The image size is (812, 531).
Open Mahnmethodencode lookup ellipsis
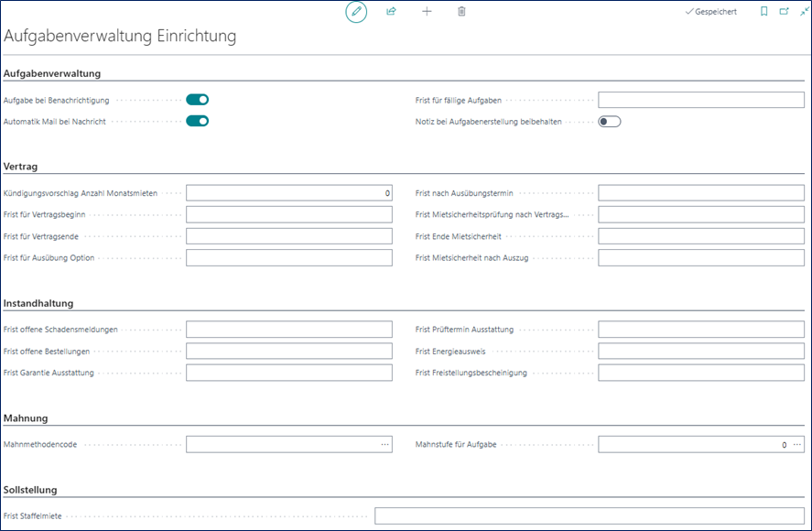384,444
